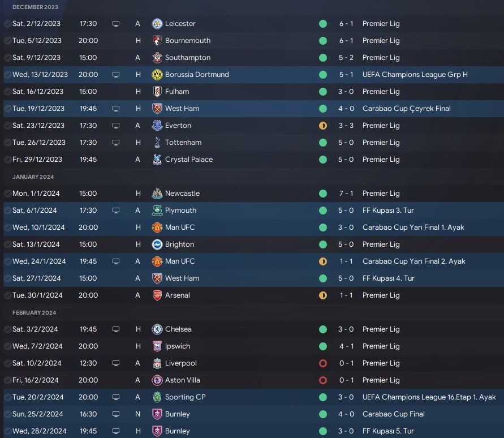Click the Borussia Dortmund crest icon
This screenshot has width=504, height=438.
point(157,75)
